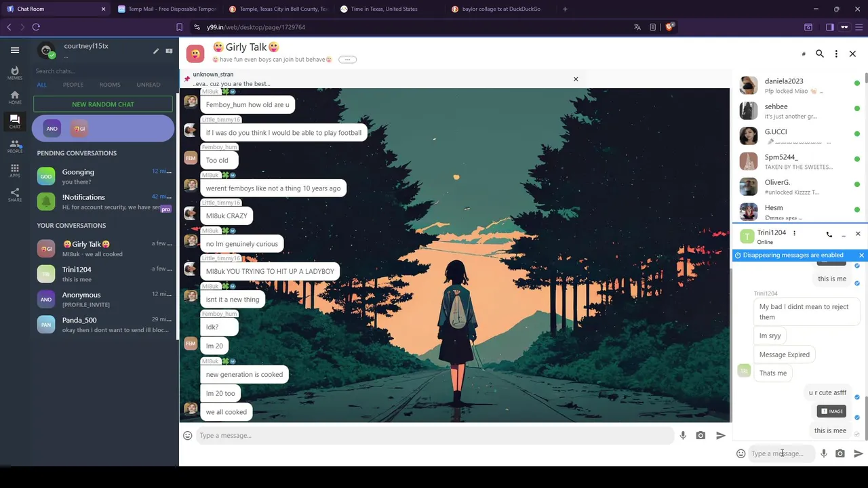Click camera icon in Trini1204 chat
Screen dimensions: 868x488
click(x=840, y=453)
